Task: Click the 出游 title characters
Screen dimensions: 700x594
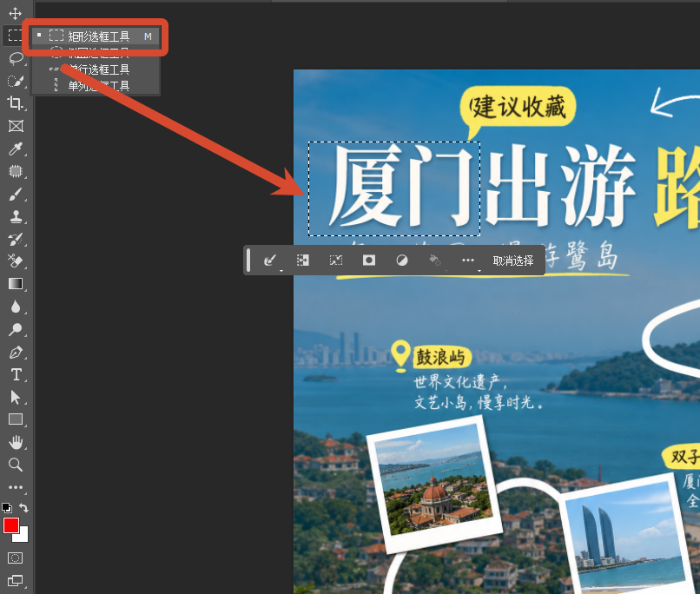Action: (x=561, y=185)
